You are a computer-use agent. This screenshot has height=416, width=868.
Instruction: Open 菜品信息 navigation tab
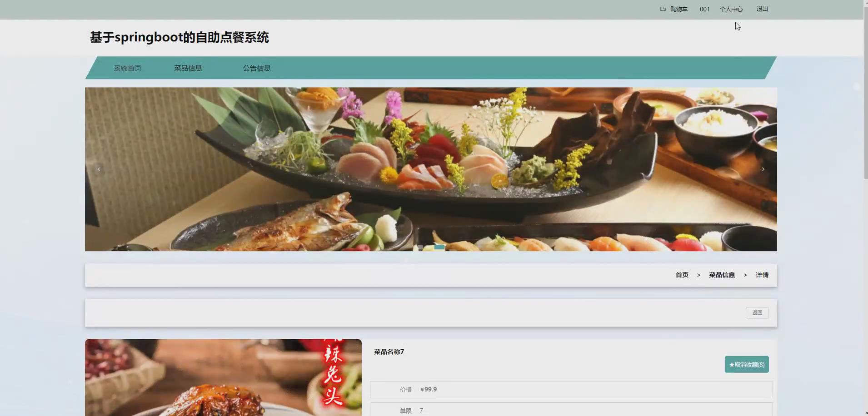188,68
